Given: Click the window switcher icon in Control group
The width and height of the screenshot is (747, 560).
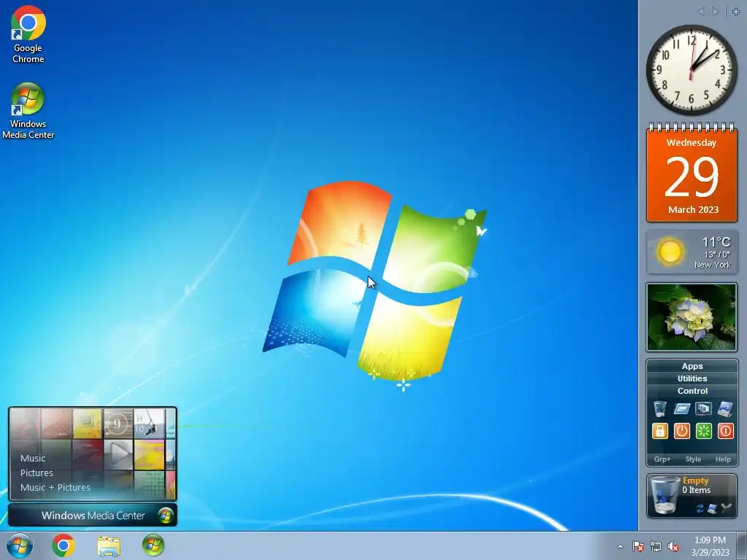Looking at the screenshot, I should (704, 408).
